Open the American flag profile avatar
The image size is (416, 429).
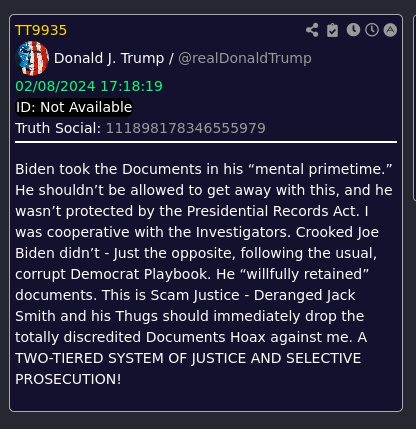tap(32, 58)
